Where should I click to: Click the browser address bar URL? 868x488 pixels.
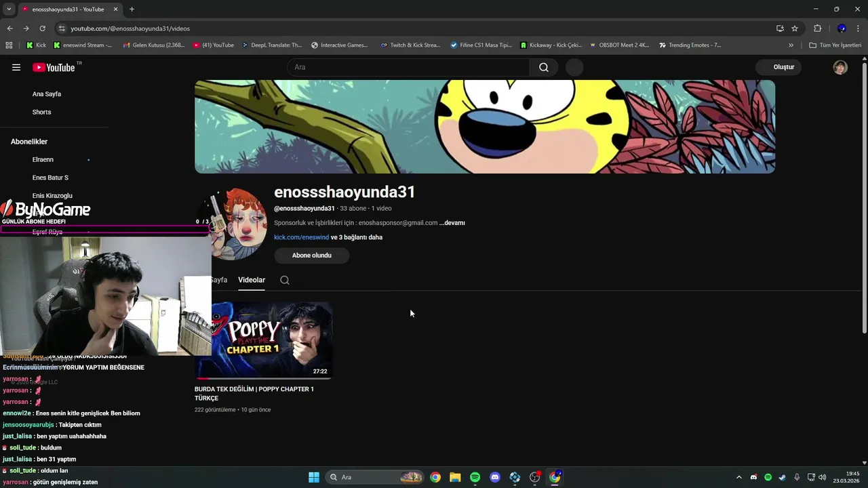(130, 28)
